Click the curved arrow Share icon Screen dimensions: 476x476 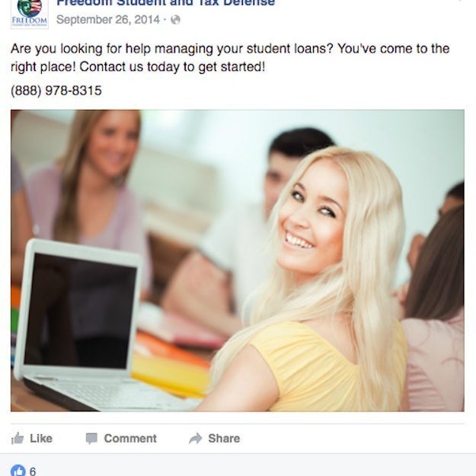point(195,439)
